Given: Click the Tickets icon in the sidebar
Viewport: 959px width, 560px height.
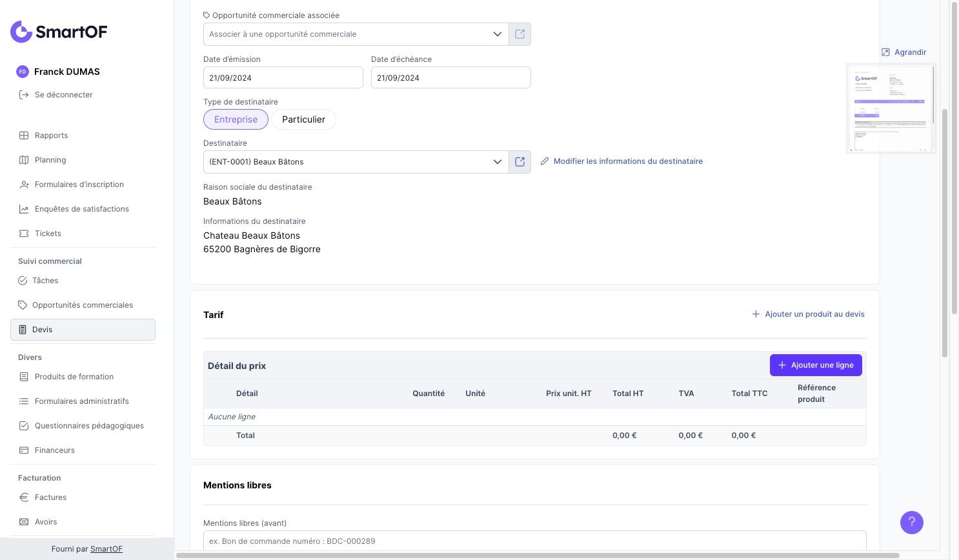Looking at the screenshot, I should tap(24, 234).
